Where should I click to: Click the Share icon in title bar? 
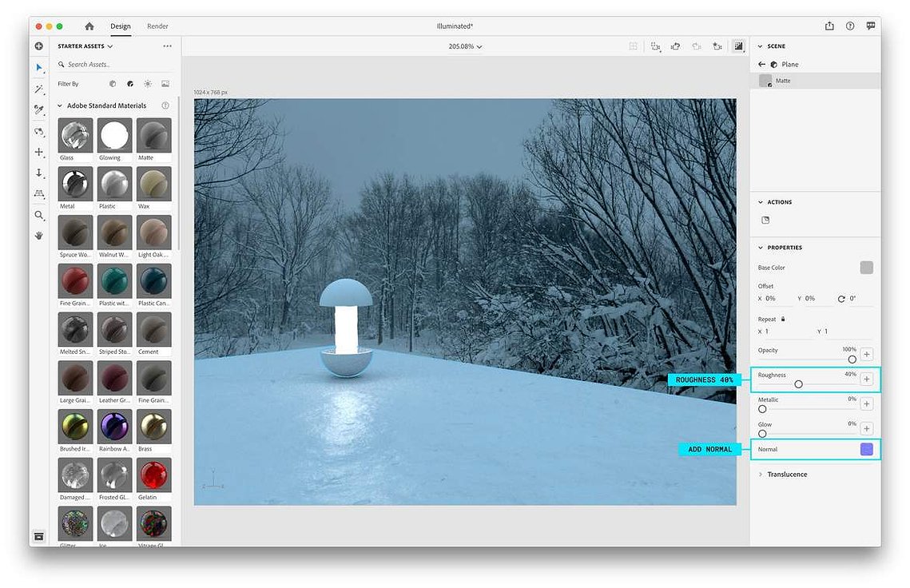click(x=829, y=26)
